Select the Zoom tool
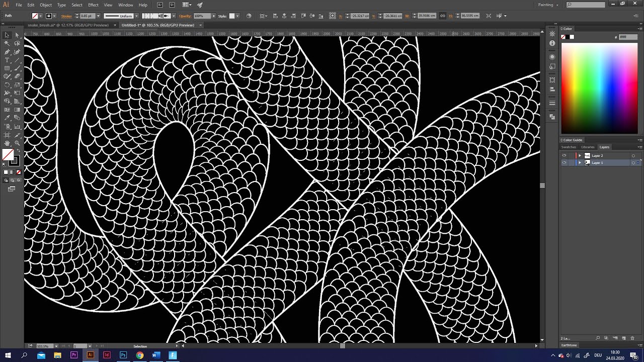The image size is (644, 362). click(17, 143)
